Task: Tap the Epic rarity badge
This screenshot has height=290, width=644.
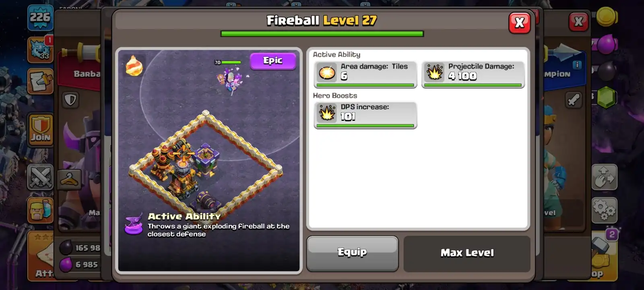Action: (x=273, y=61)
